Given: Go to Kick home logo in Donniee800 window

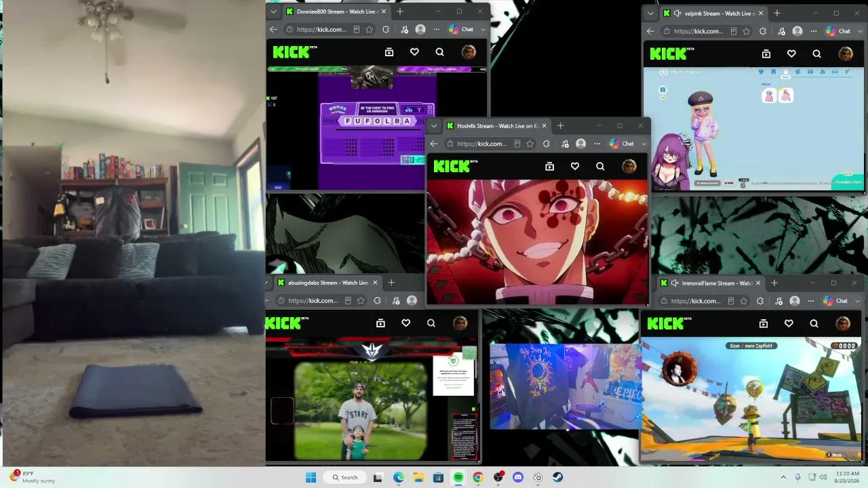Looking at the screenshot, I should pos(295,52).
